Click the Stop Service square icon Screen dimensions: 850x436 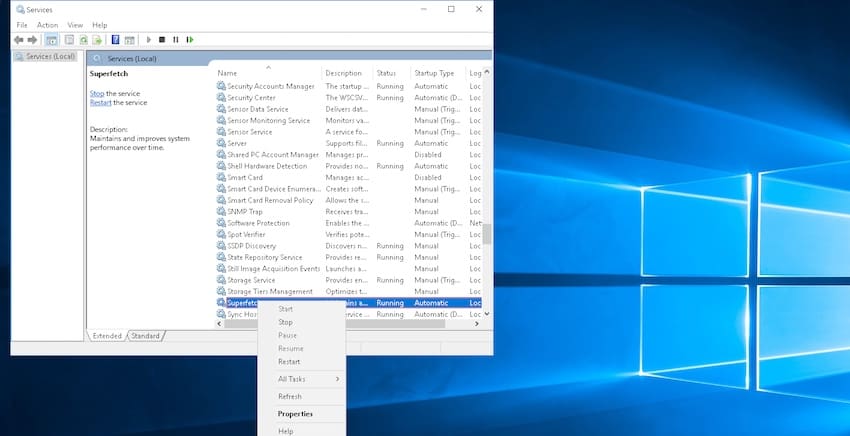(162, 40)
